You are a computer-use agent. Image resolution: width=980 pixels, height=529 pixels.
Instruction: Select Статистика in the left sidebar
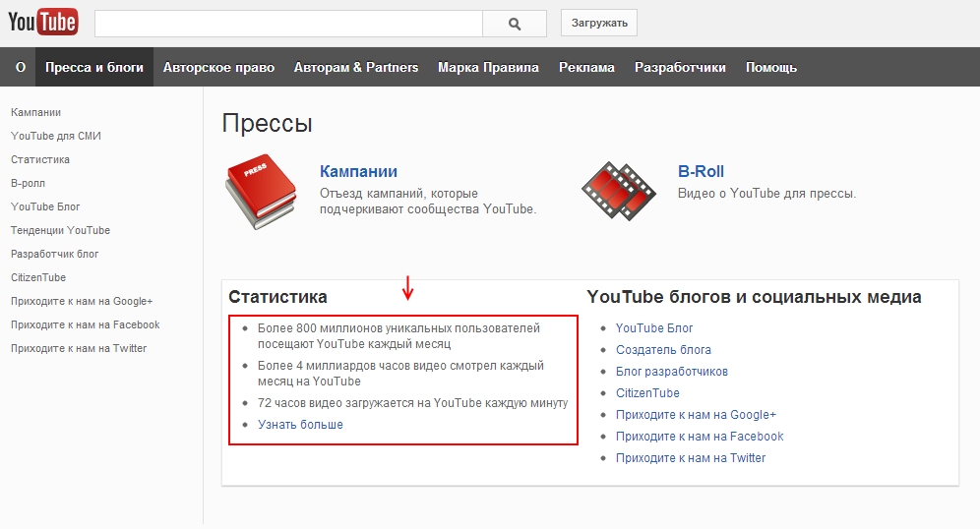pos(40,160)
